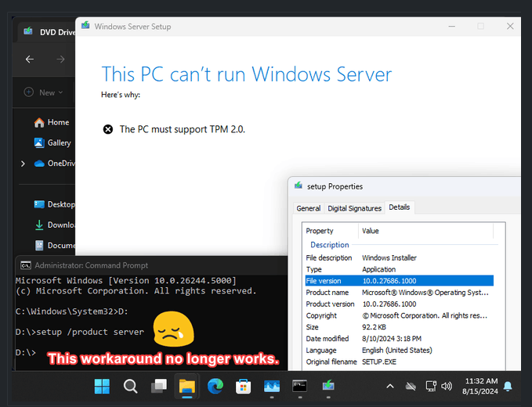Open File Explorer from the taskbar

click(x=186, y=386)
